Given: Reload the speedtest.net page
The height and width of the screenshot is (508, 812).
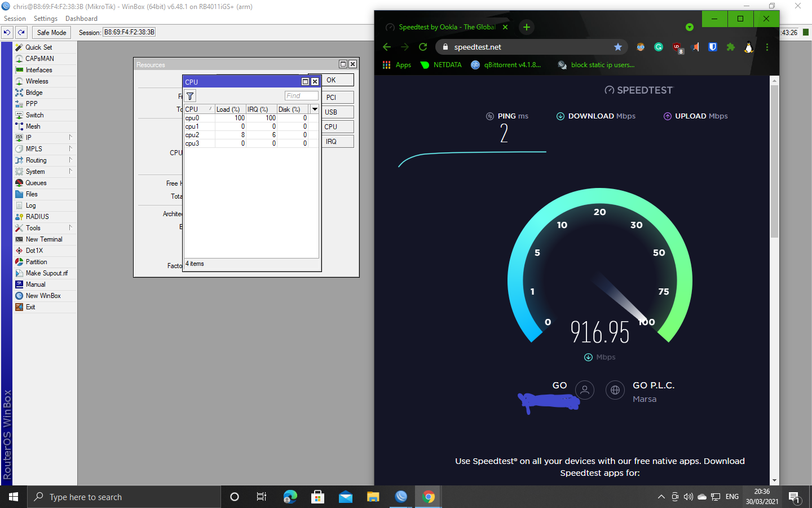Looking at the screenshot, I should 423,47.
